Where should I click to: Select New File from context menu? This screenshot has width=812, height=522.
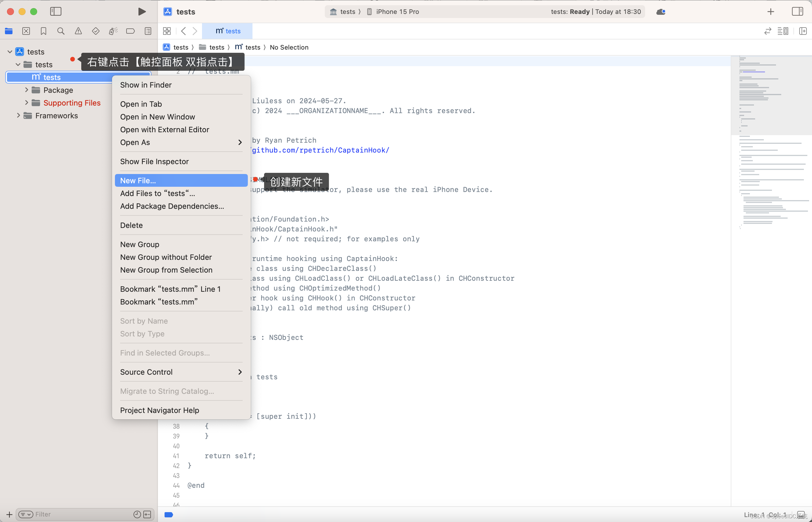138,180
